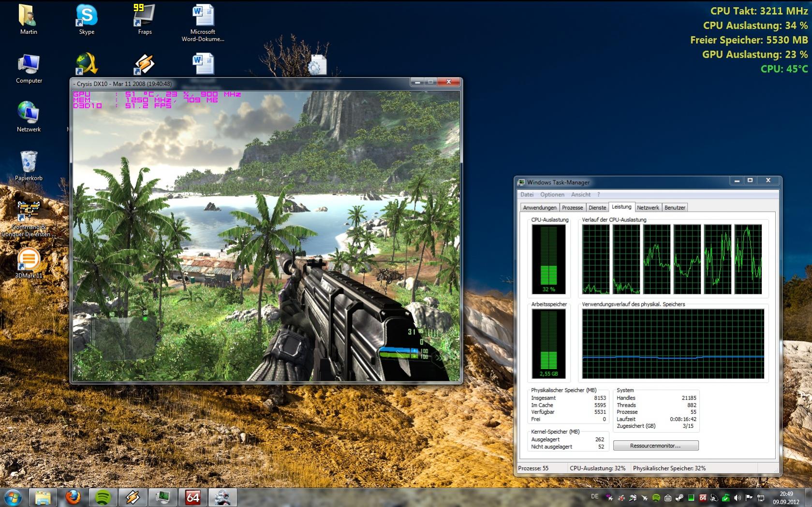
Task: Open the ? help menu in Task Manager
Action: coord(598,194)
